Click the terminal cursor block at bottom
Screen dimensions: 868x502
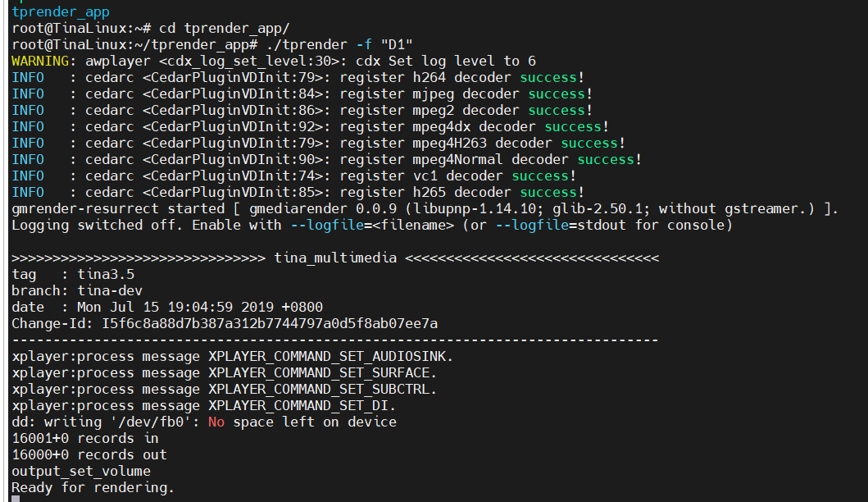point(16,499)
